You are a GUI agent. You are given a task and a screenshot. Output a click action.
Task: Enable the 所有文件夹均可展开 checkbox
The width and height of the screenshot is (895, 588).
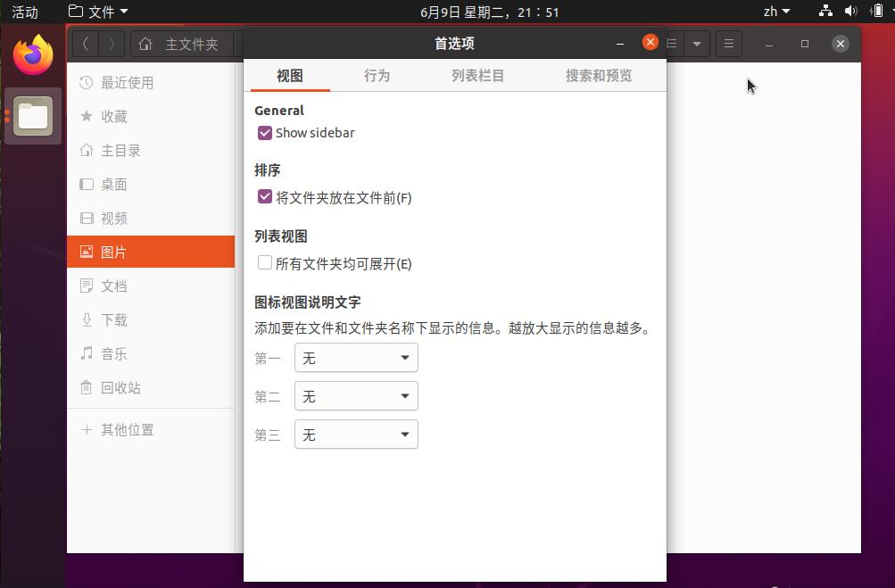point(265,263)
